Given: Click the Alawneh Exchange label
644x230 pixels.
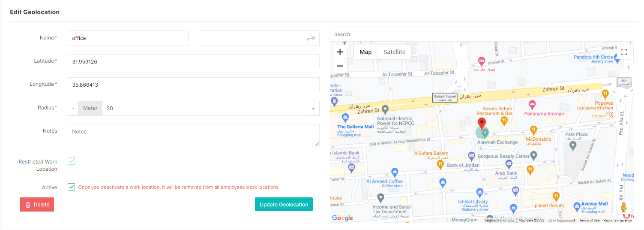Looking at the screenshot, I should 497,142.
